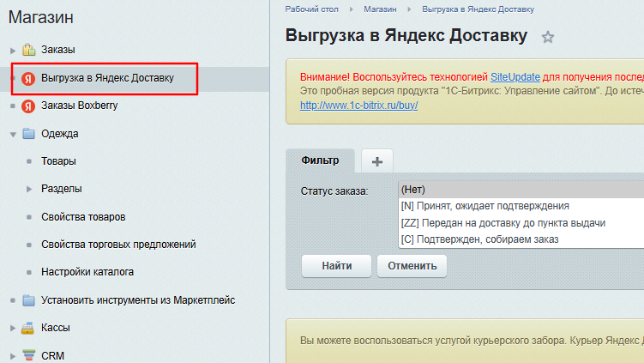Screen dimensions: 644x363
Task: Go to Рабочий стол breadcrumb
Action: click(312, 9)
